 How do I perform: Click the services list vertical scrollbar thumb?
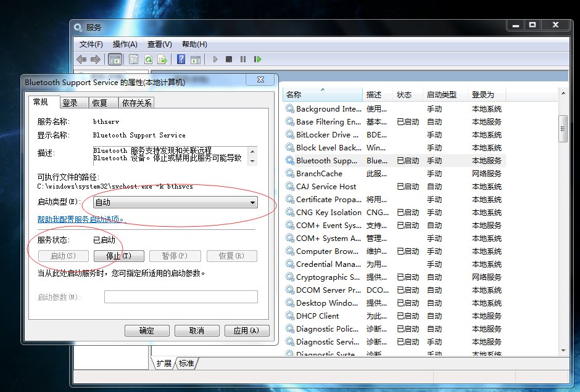[563, 128]
